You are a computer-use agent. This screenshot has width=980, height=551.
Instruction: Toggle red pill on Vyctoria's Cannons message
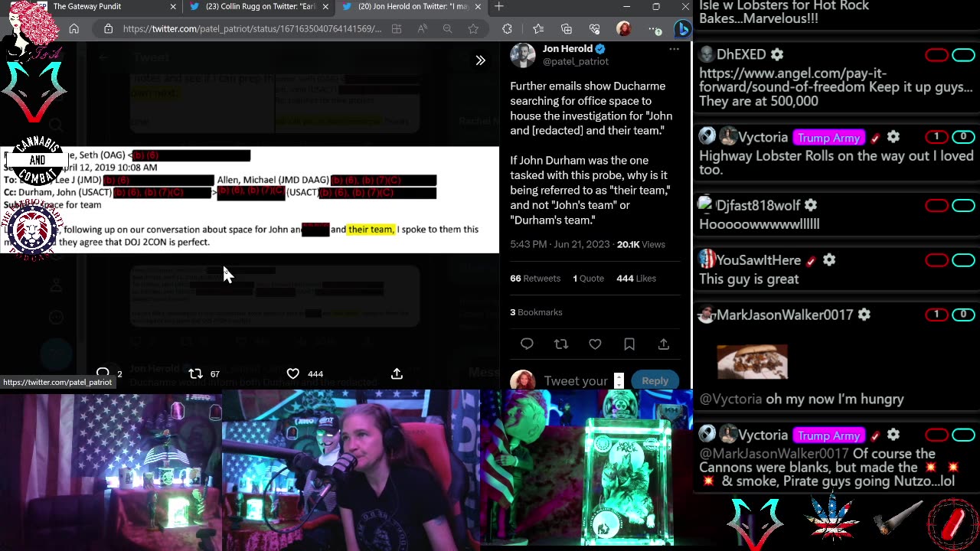click(936, 435)
